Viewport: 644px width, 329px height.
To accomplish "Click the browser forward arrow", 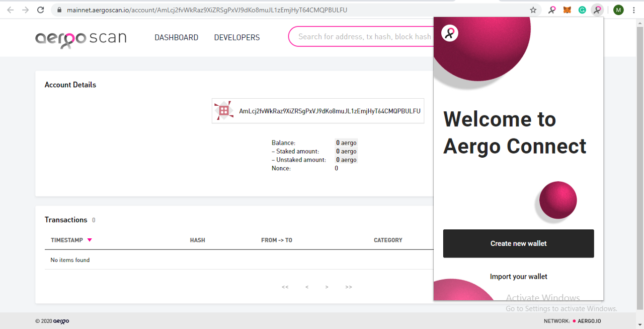I will 25,10.
